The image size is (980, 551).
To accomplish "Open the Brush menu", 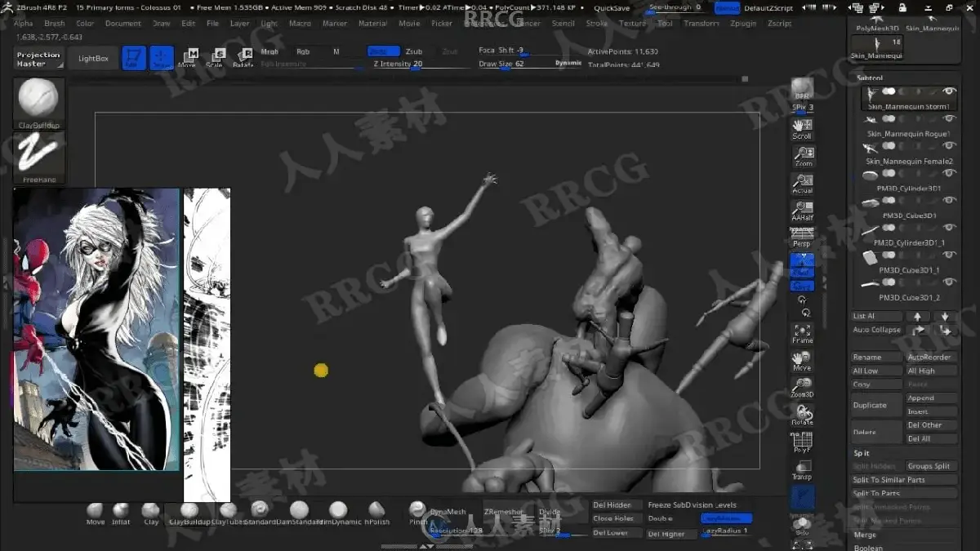I will click(x=55, y=24).
